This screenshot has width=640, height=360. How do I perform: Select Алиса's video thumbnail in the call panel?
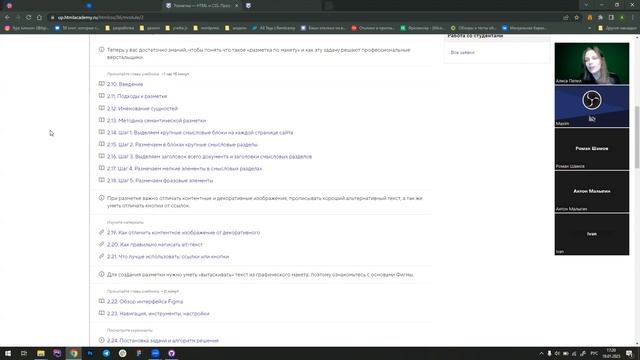tap(592, 64)
